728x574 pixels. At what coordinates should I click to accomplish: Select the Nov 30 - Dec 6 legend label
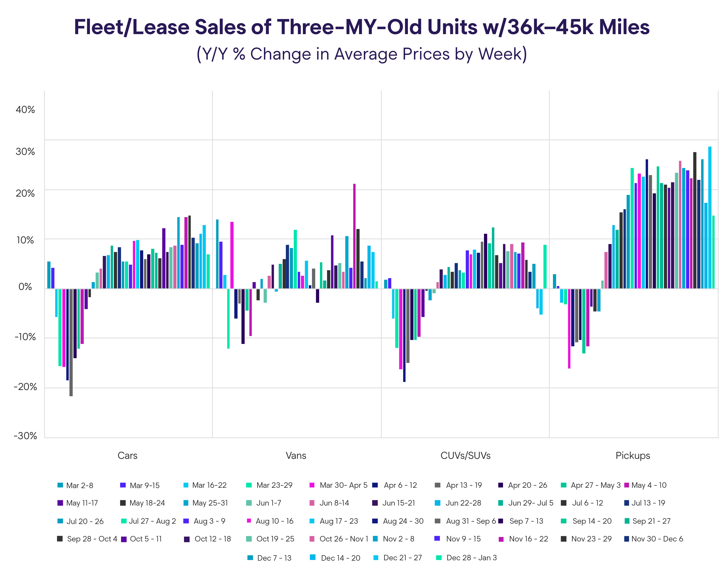[x=657, y=539]
